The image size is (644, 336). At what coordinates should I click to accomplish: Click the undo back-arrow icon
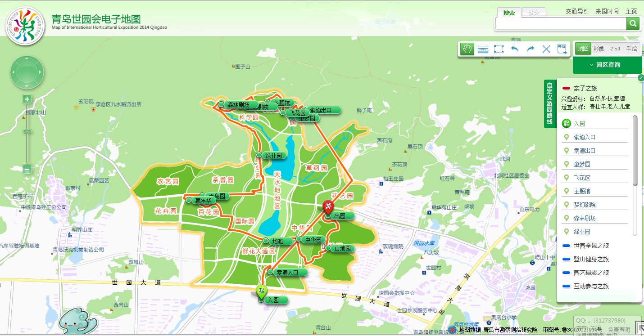coord(515,49)
